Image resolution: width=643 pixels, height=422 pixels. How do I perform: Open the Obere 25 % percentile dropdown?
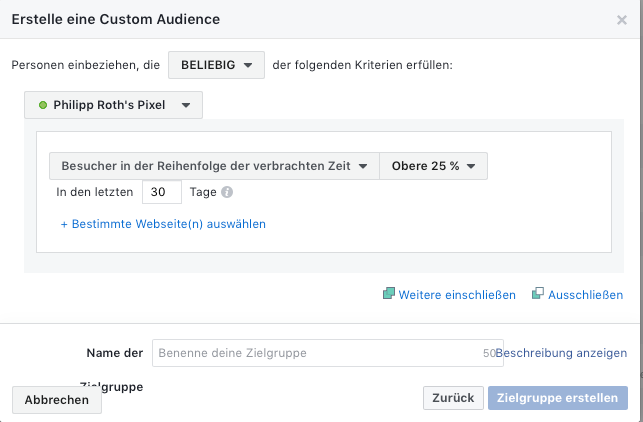click(x=433, y=166)
